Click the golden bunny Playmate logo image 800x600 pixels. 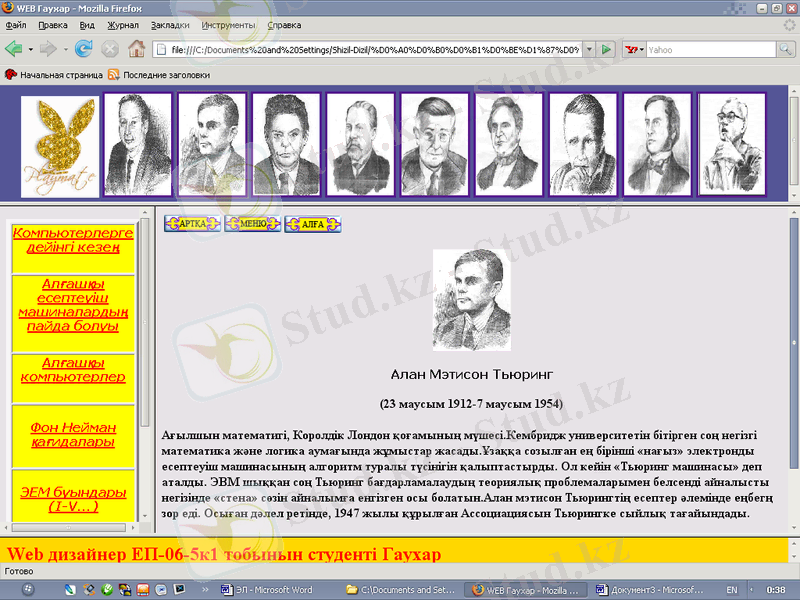[x=60, y=146]
